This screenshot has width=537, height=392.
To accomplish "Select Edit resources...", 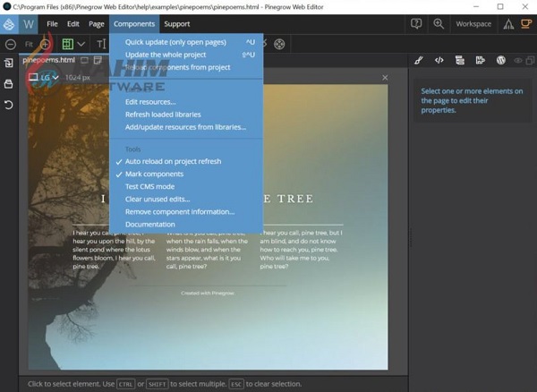I will coord(186,102).
